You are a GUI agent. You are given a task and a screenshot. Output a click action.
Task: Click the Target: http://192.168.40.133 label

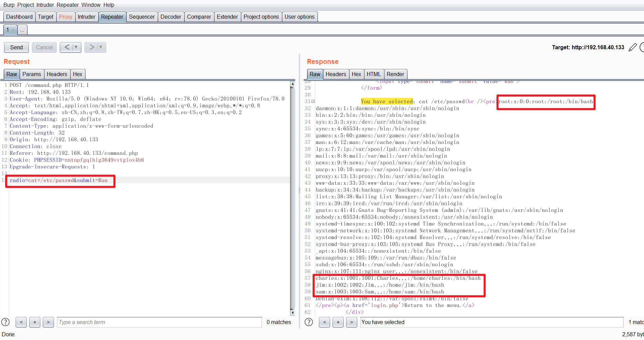(x=588, y=47)
